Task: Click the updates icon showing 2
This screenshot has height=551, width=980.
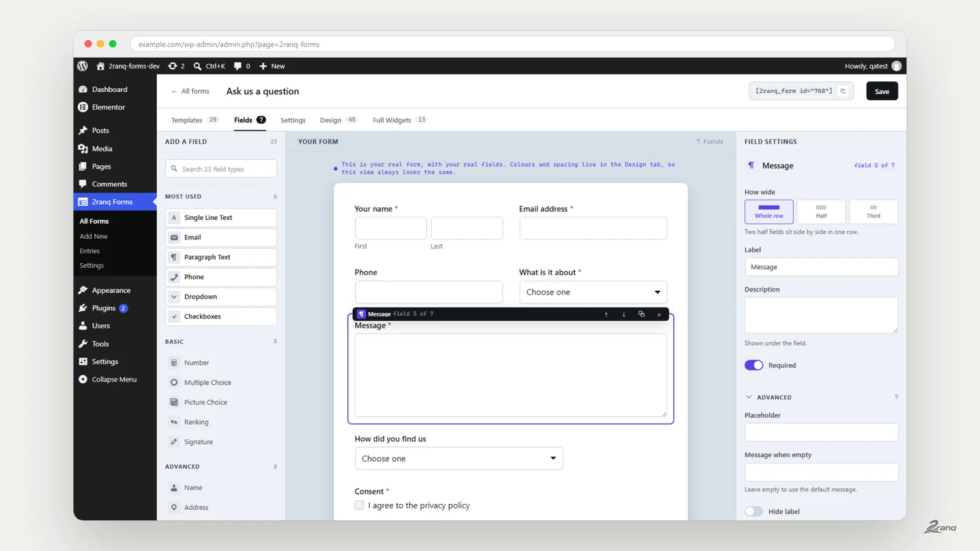Action: coord(173,66)
